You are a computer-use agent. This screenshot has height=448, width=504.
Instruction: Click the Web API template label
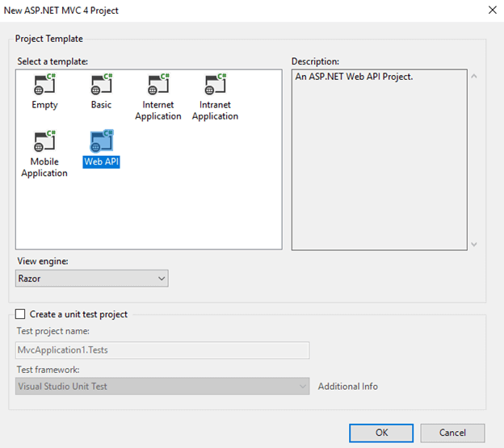(x=102, y=161)
